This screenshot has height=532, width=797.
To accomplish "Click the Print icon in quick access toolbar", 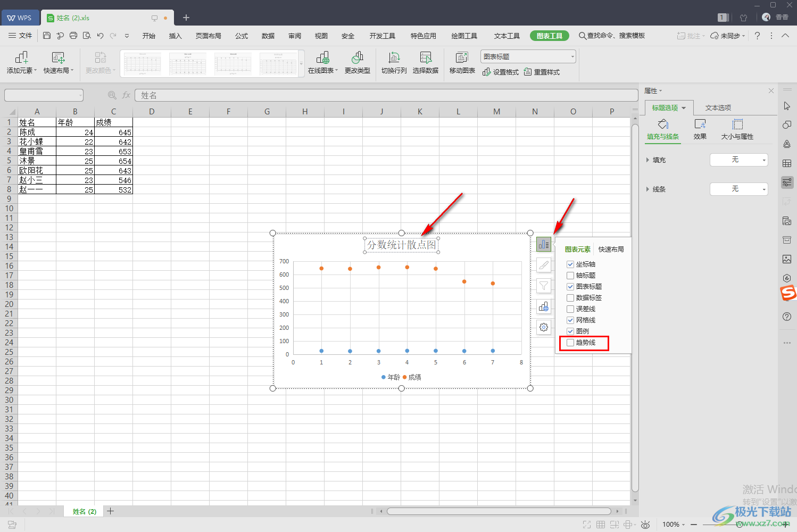I will 73,36.
